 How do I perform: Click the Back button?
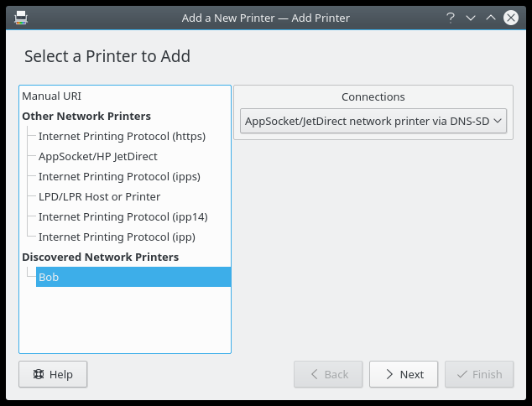coord(328,374)
